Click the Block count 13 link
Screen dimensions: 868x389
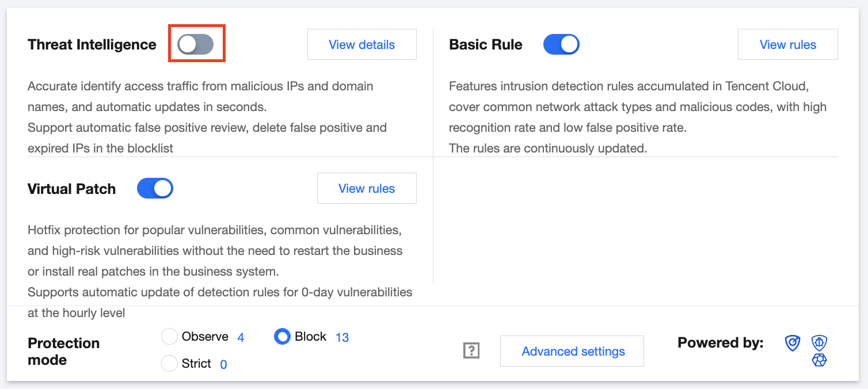click(342, 338)
